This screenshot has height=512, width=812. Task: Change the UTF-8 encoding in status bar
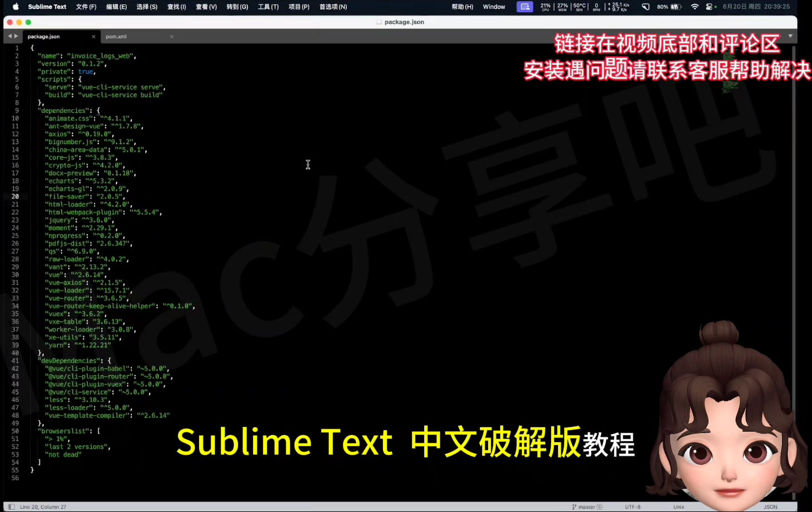[x=633, y=507]
